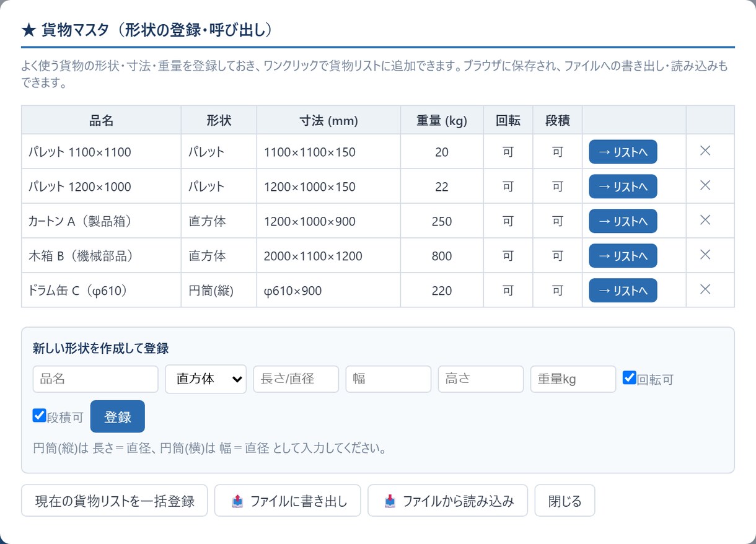Viewport: 756px width, 544px height.
Task: Click the 登録 button
Action: tap(118, 417)
